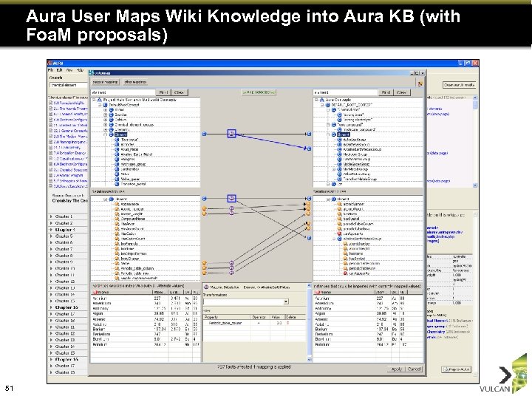The width and height of the screenshot is (532, 399).
Task: Select the Arsenic row in the right instances table
Action: coord(368,319)
